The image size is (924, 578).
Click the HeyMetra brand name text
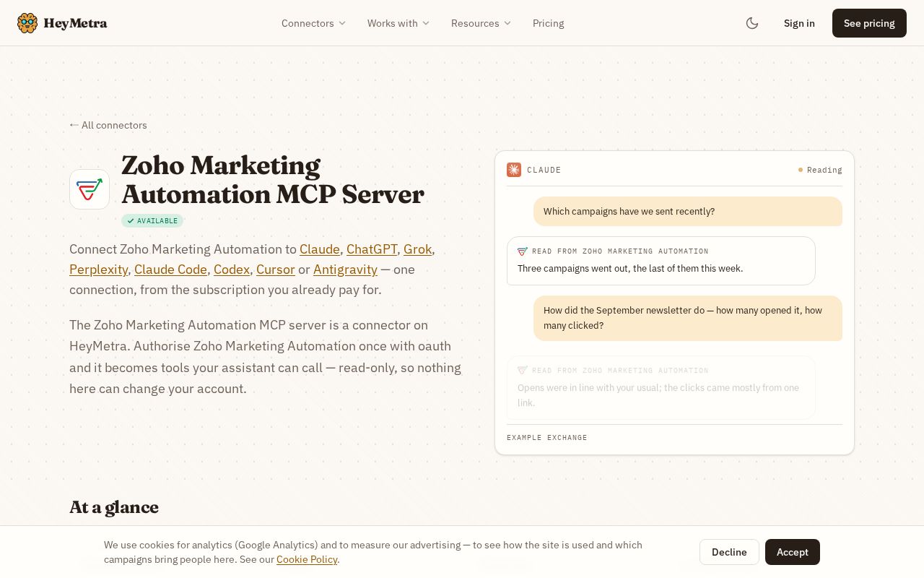(75, 23)
